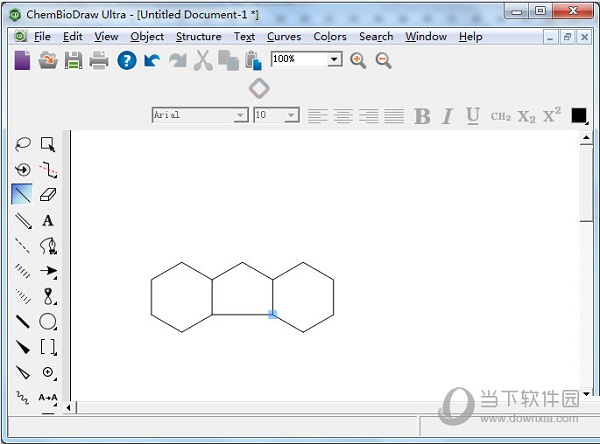Select the Structure Perspective tool
Viewport: 600px width, 444px height.
[x=23, y=170]
